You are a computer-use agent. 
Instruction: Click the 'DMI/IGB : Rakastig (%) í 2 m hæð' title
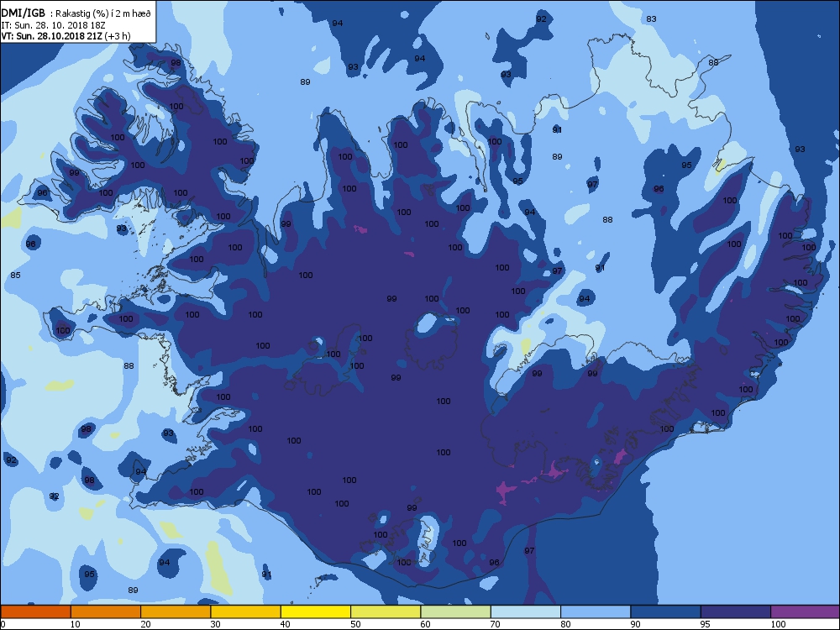[x=76, y=13]
